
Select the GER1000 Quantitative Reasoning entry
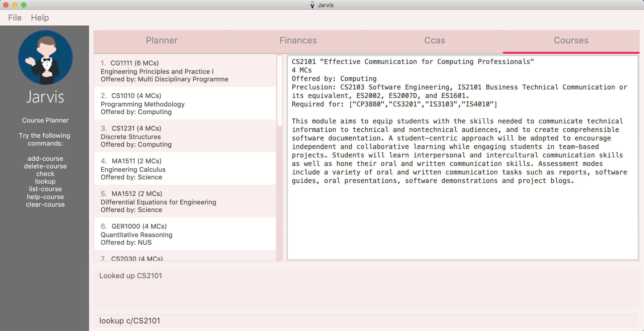coord(185,234)
